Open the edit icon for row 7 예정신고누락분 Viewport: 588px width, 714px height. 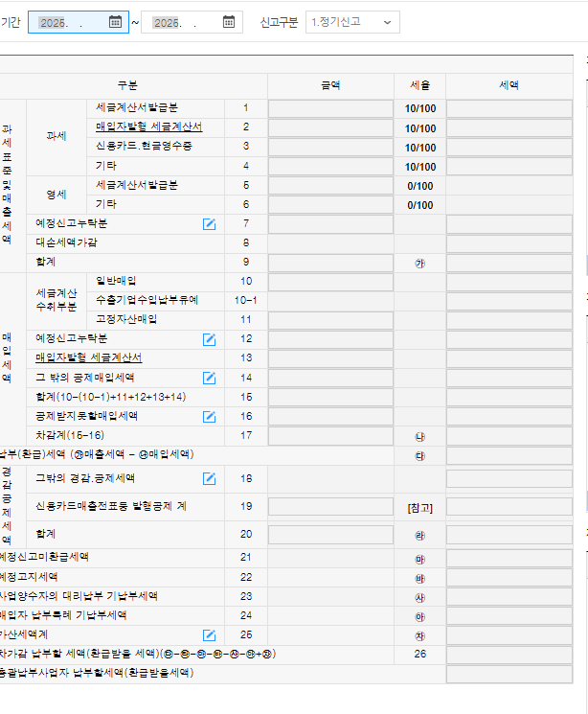[x=209, y=224]
